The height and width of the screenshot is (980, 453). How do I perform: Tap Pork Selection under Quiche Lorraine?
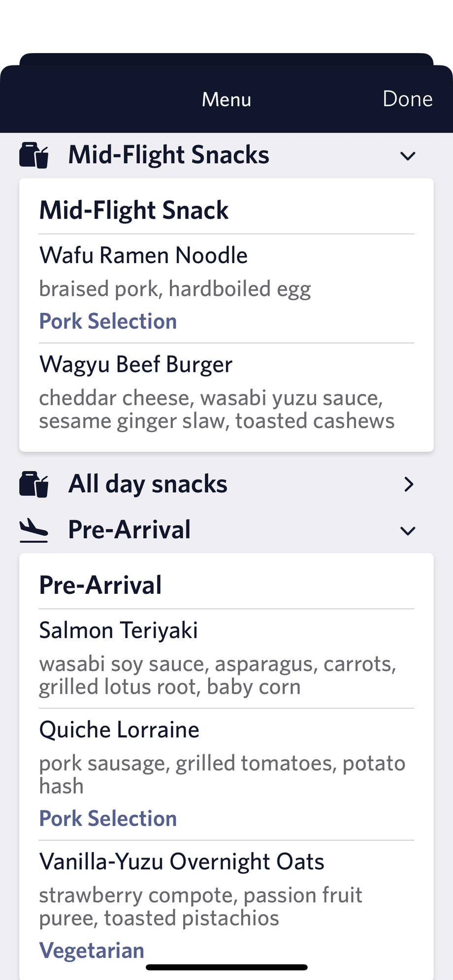point(108,819)
